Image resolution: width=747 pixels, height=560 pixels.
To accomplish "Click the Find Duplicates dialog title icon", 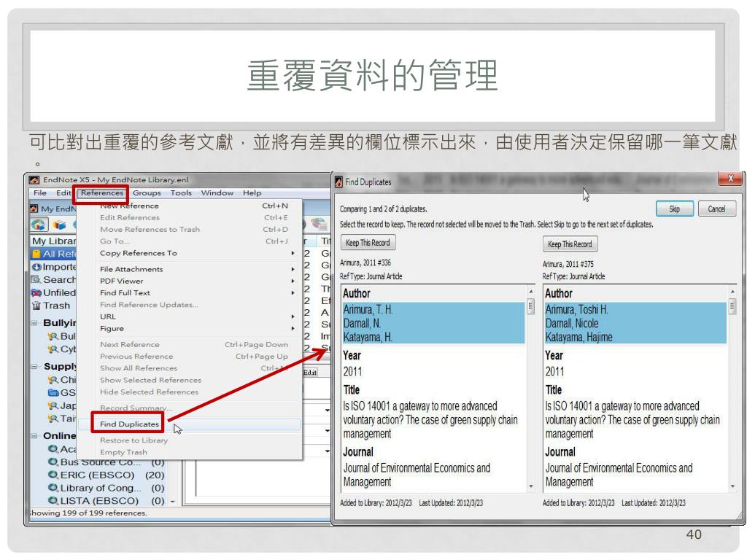I will point(338,182).
